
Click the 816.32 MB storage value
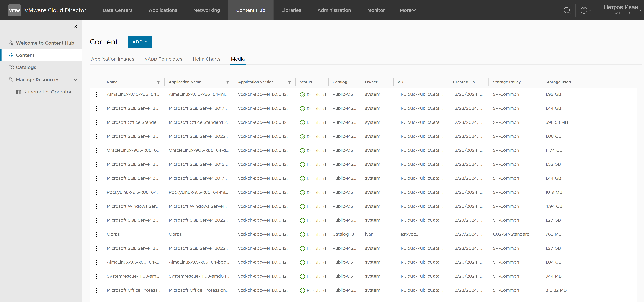(x=556, y=290)
